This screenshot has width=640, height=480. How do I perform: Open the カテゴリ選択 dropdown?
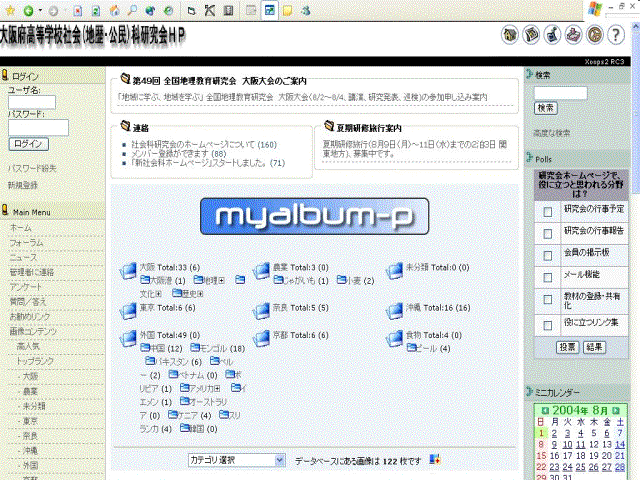tap(236, 460)
